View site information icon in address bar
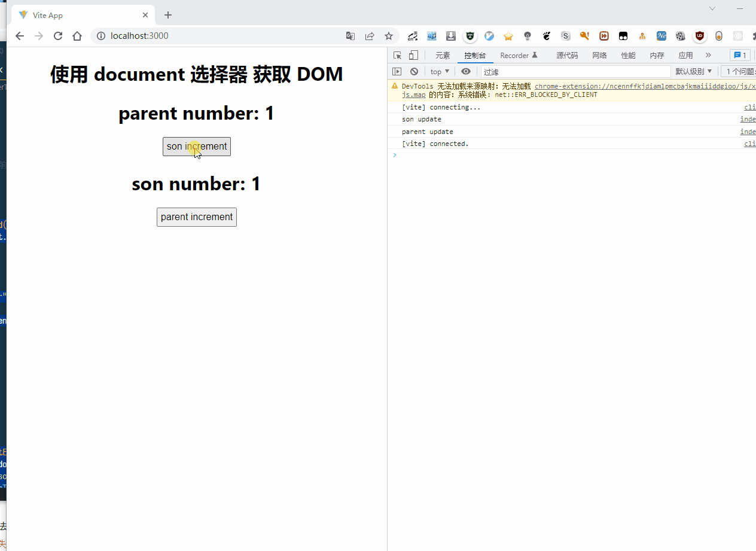Image resolution: width=756 pixels, height=551 pixels. tap(101, 36)
